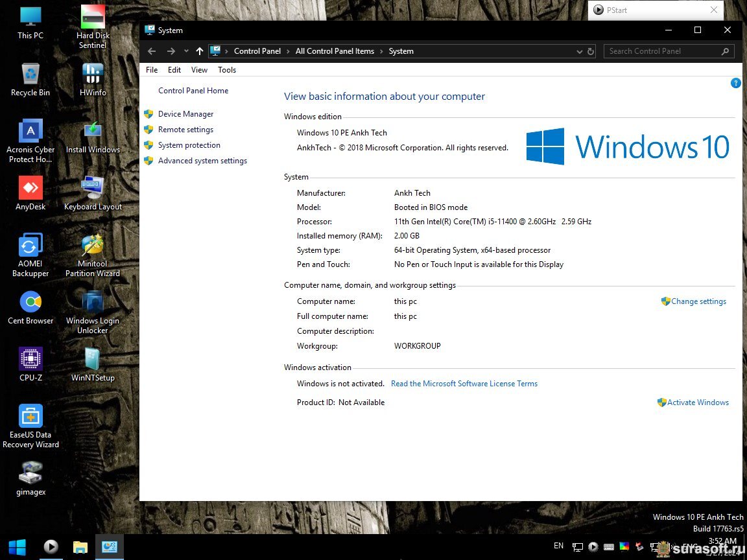The width and height of the screenshot is (747, 560).
Task: Open on-screen keyboard tray icon
Action: 609,546
